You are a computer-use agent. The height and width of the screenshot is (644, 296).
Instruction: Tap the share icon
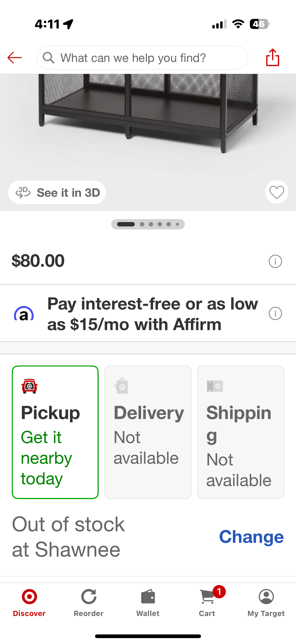[272, 57]
